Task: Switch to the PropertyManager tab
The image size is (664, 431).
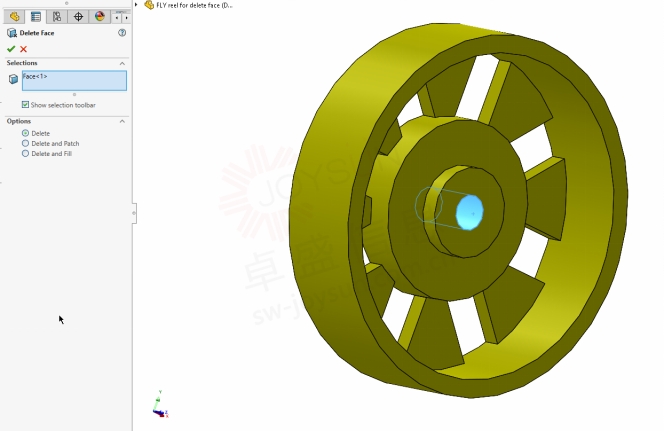Action: (x=36, y=17)
